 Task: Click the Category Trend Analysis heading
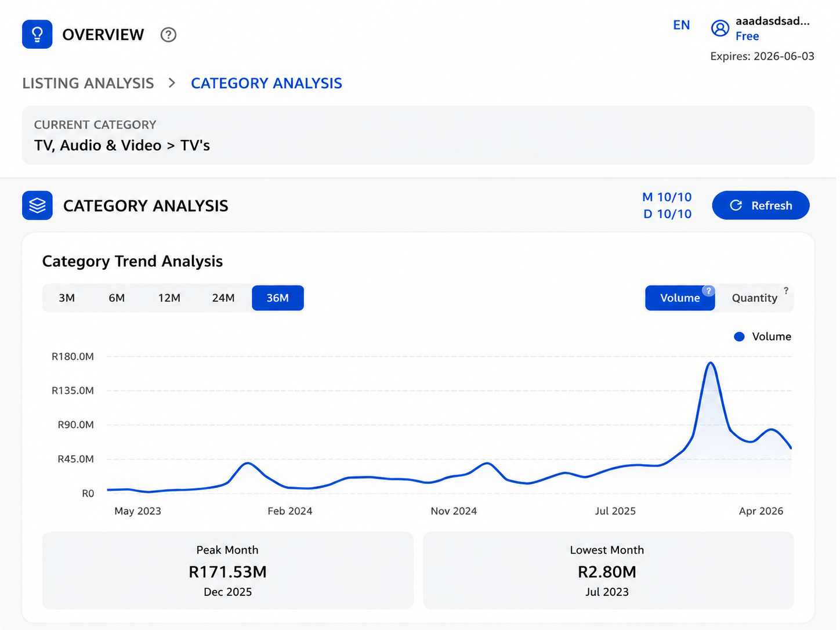coord(132,262)
